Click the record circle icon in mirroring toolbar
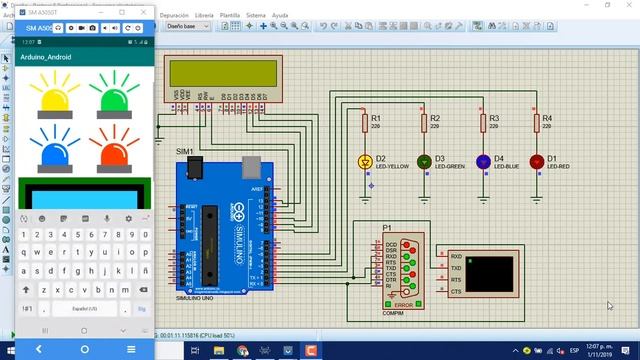 tap(71, 28)
